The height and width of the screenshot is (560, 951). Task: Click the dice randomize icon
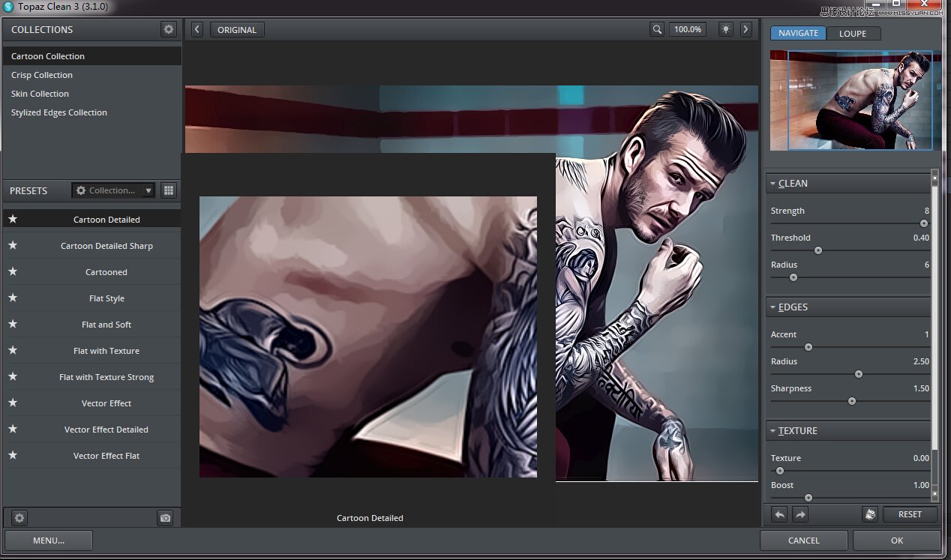click(x=870, y=514)
